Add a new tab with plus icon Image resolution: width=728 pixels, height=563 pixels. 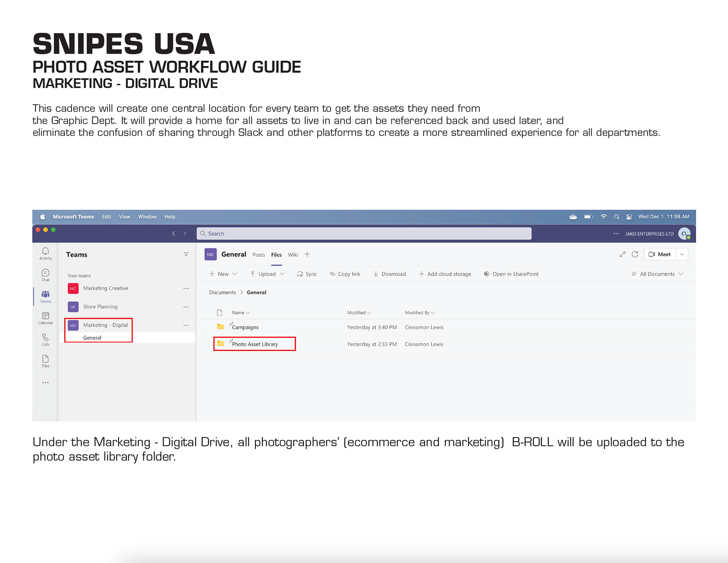click(x=307, y=254)
